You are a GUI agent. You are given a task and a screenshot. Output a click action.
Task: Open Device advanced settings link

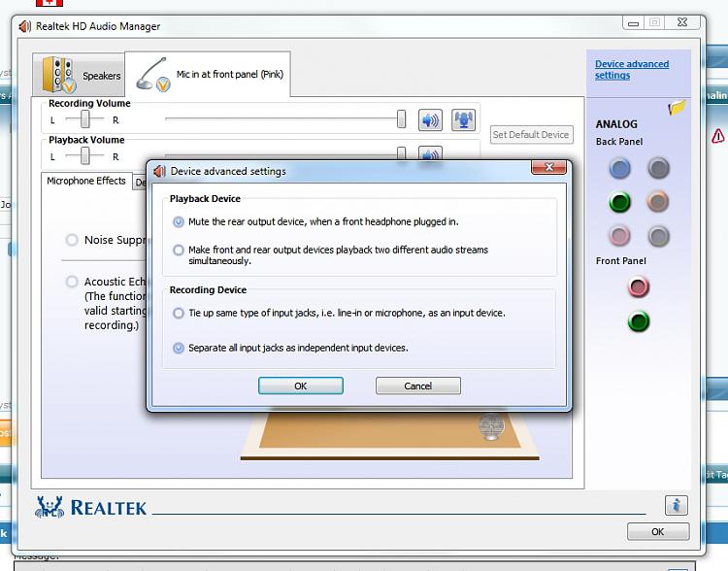pos(632,70)
